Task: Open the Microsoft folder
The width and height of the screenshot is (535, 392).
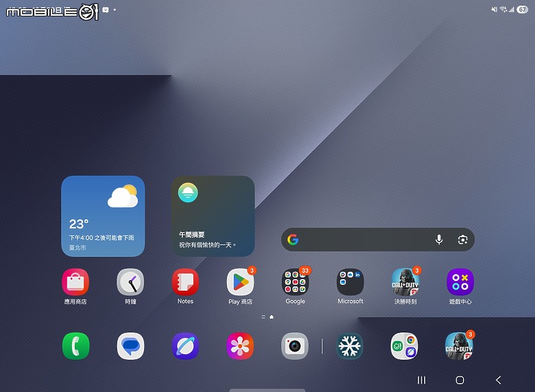Action: [x=350, y=282]
